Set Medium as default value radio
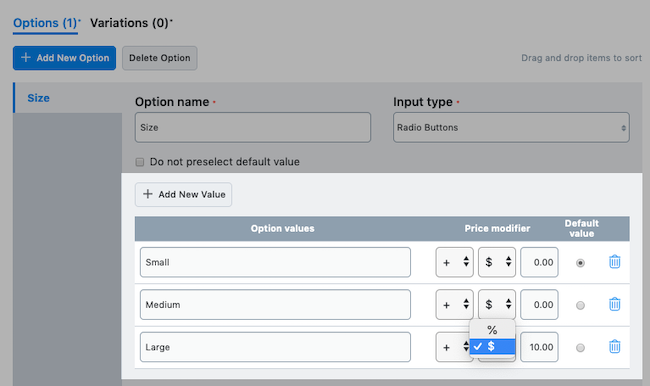 pyautogui.click(x=580, y=306)
